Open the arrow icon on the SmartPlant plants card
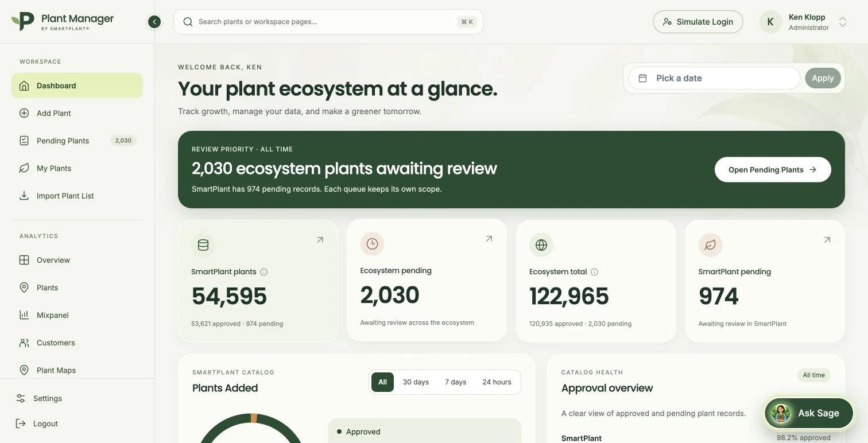Screen dimensions: 868x443 click(320, 240)
